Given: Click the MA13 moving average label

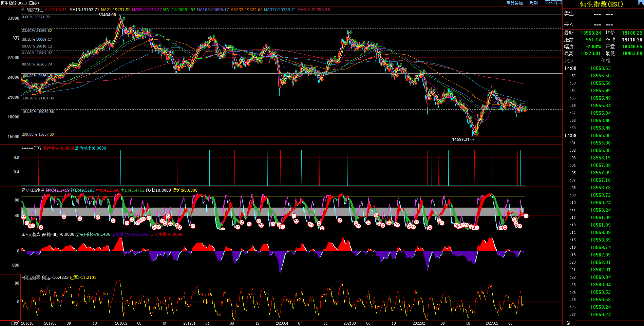Looking at the screenshot, I should click(x=84, y=10).
